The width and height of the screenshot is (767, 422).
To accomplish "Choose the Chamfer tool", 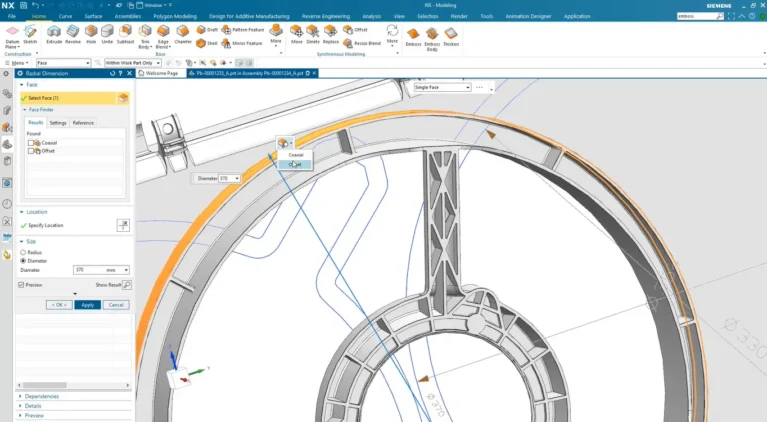I will click(x=182, y=35).
